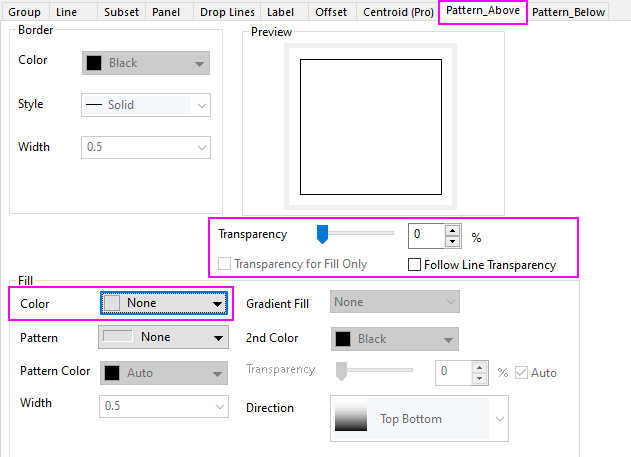Enable Follow Line Transparency checkbox
The image size is (631, 457).
click(414, 265)
